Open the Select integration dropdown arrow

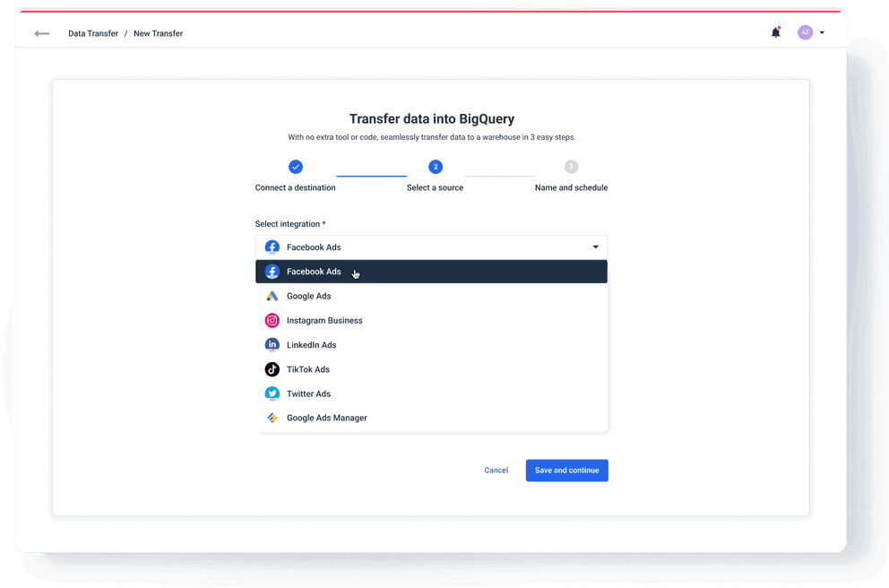[594, 246]
